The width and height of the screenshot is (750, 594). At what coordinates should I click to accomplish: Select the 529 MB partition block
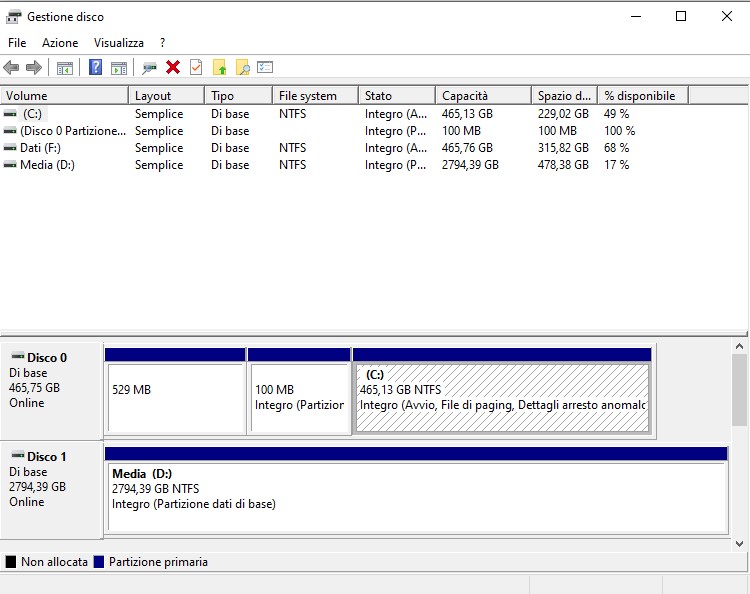[x=175, y=391]
